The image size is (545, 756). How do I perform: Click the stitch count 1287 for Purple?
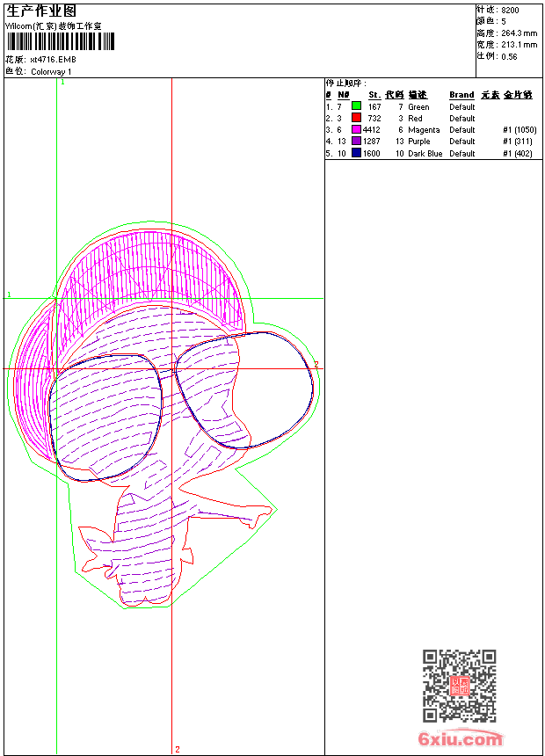point(371,142)
